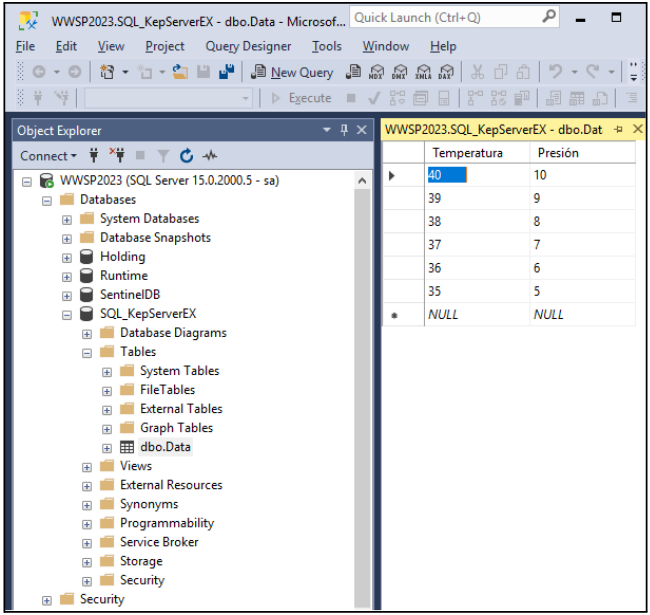650x615 pixels.
Task: Open the available databases combo box
Action: coord(168,98)
